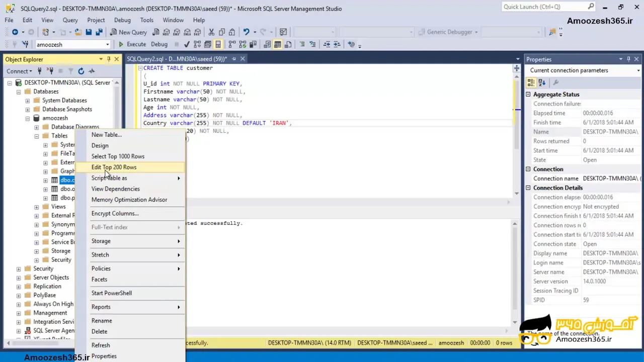
Task: Open Script Table as submenu
Action: point(130,178)
